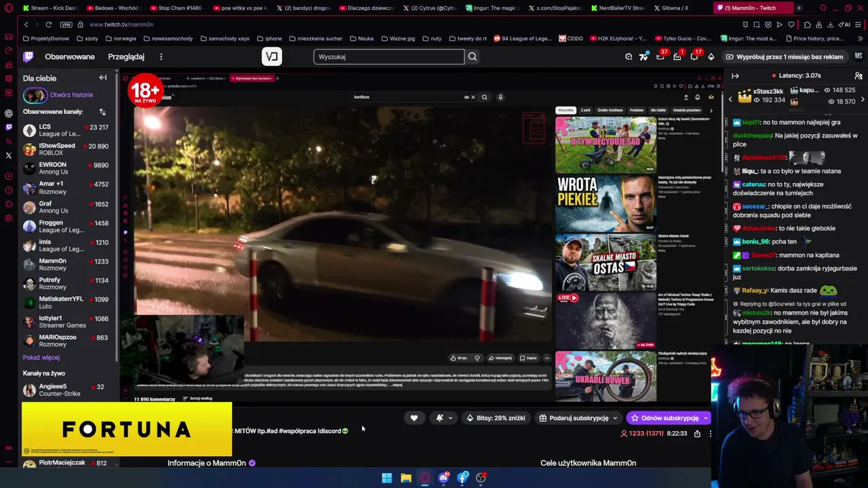
Task: Click Otwórz historie link
Action: click(x=71, y=95)
